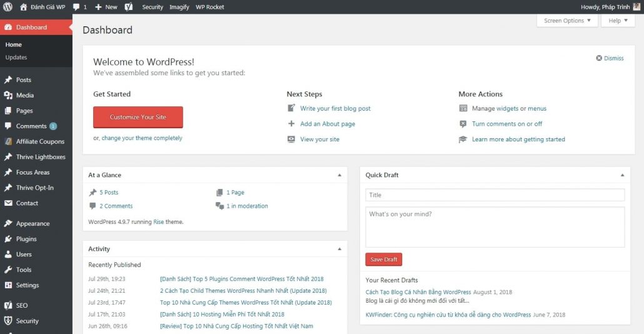Collapse the Quick Draft panel
Image resolution: width=644 pixels, height=334 pixels.
point(622,175)
